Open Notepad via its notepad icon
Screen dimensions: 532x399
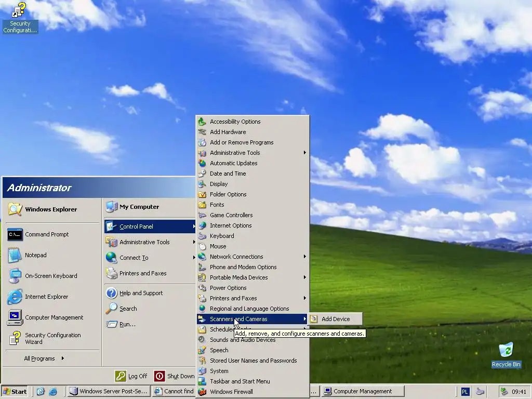click(15, 255)
